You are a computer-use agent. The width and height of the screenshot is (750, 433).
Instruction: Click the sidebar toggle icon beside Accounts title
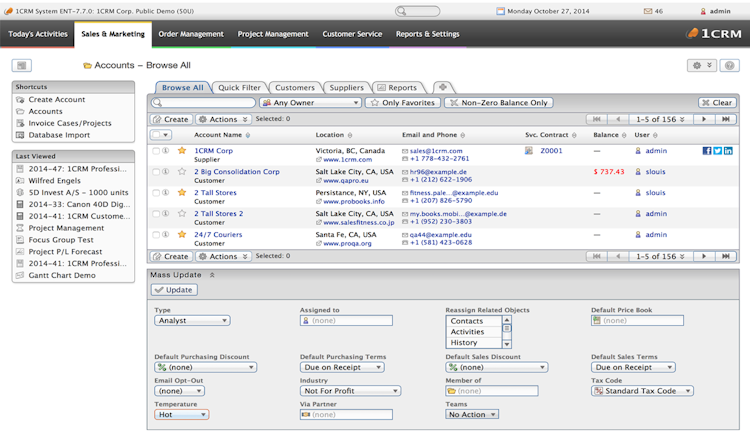[22, 66]
